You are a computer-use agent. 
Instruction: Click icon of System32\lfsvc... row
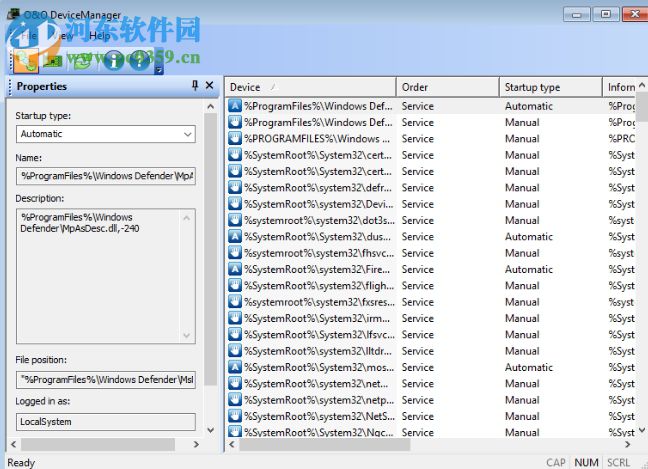click(x=235, y=334)
